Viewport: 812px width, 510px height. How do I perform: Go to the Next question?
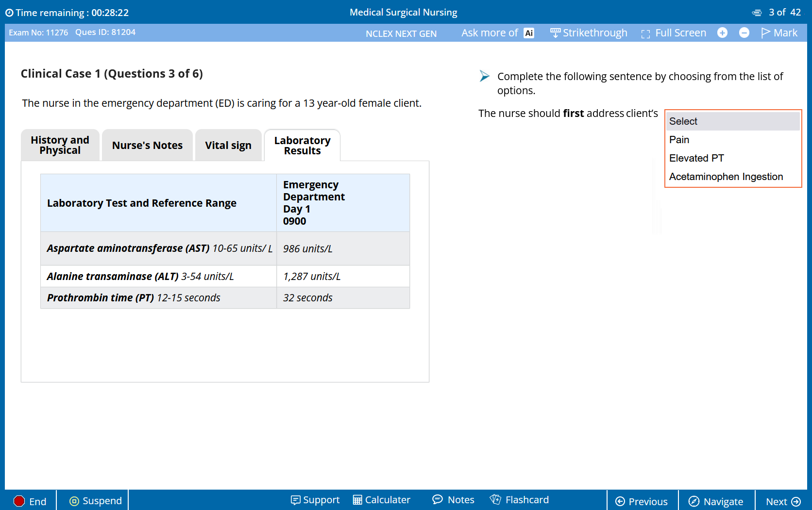coord(783,502)
